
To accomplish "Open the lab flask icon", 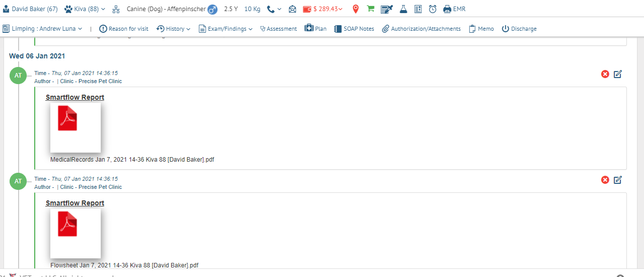I will pos(403,9).
